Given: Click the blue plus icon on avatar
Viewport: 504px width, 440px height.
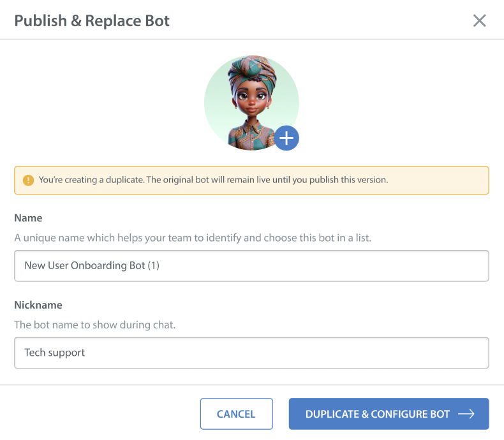Looking at the screenshot, I should point(286,138).
